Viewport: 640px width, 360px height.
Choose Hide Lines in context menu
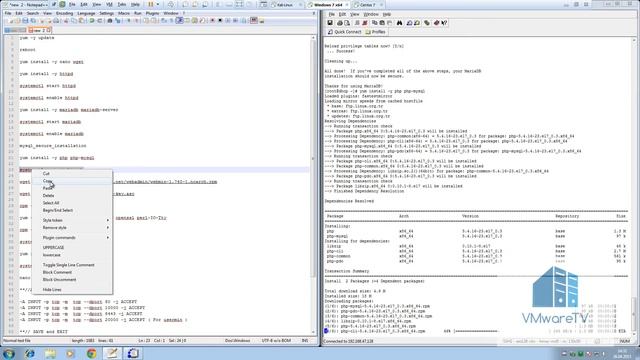(52, 289)
